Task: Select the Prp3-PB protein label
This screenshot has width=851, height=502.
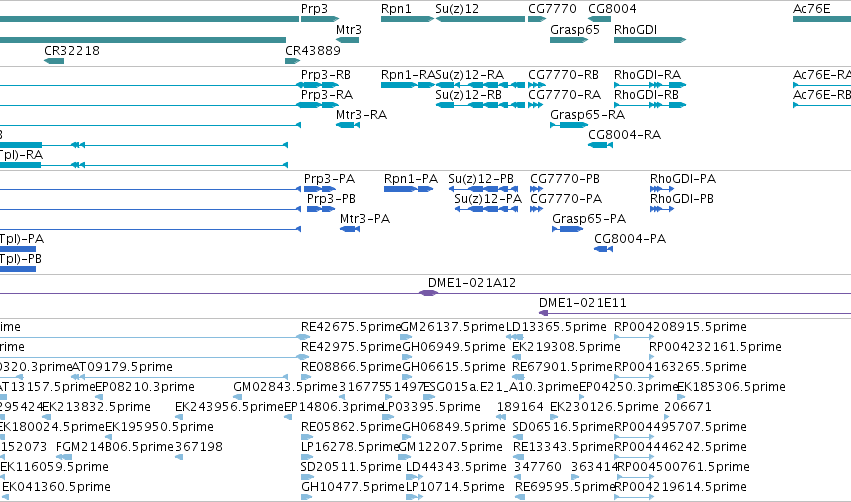Action: coord(331,199)
